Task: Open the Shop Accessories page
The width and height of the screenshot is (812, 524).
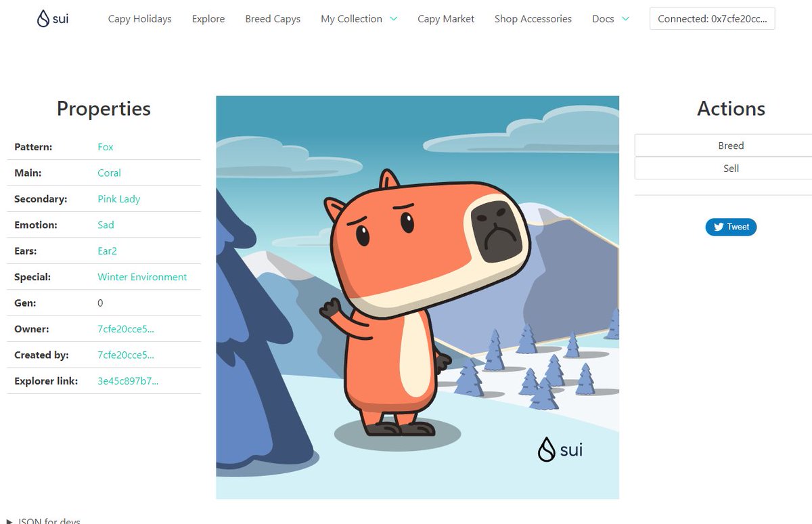Action: [533, 19]
